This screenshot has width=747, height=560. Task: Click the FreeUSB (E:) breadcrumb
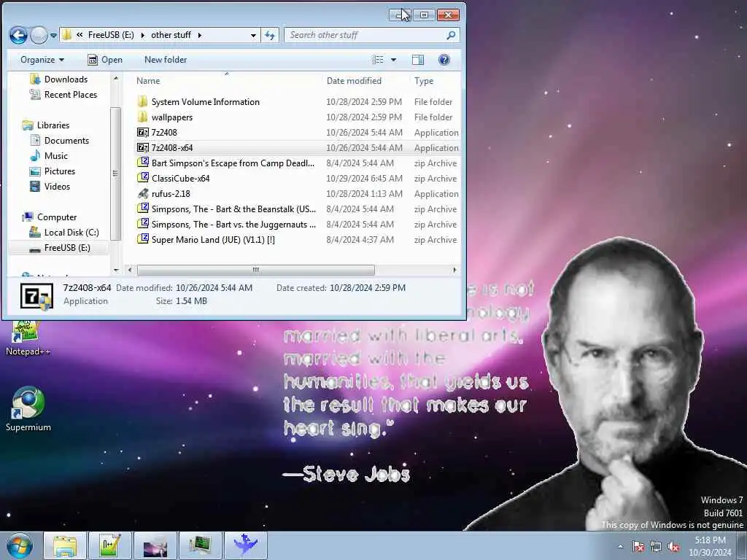click(x=111, y=35)
